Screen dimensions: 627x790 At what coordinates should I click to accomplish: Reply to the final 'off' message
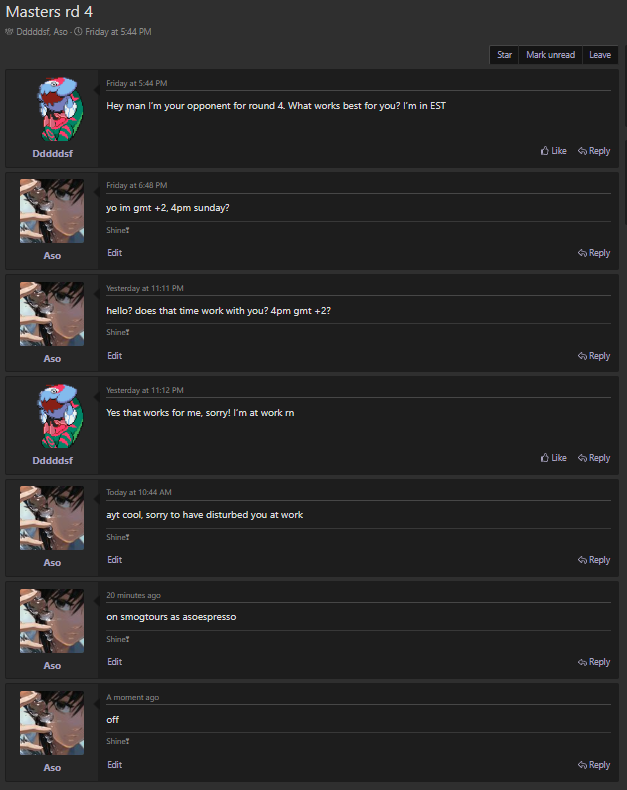[594, 765]
